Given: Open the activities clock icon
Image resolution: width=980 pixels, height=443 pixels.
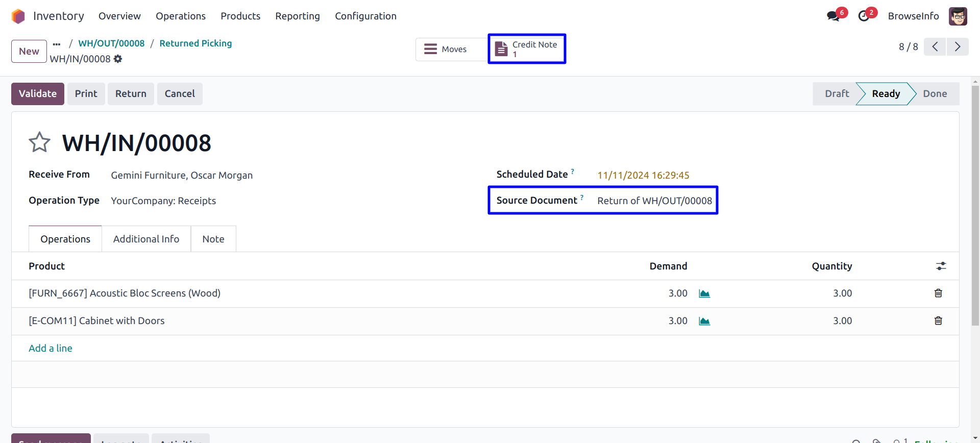Looking at the screenshot, I should coord(864,16).
